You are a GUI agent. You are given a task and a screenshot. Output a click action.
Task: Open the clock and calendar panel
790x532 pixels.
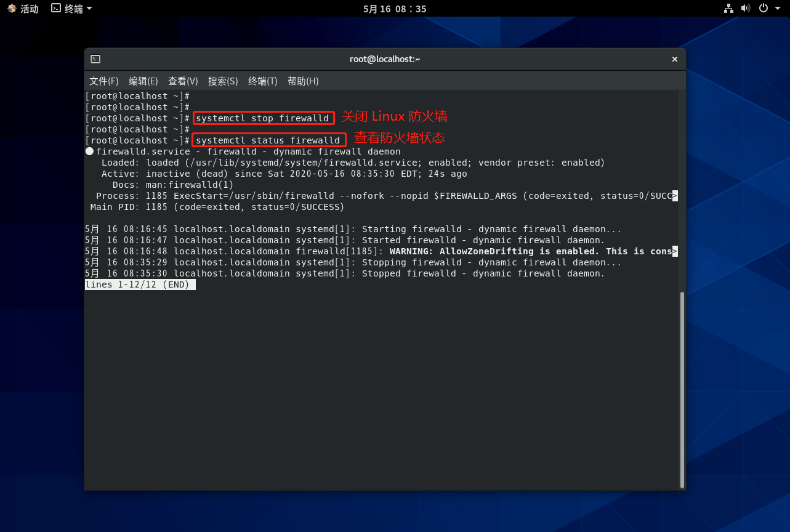(395, 9)
